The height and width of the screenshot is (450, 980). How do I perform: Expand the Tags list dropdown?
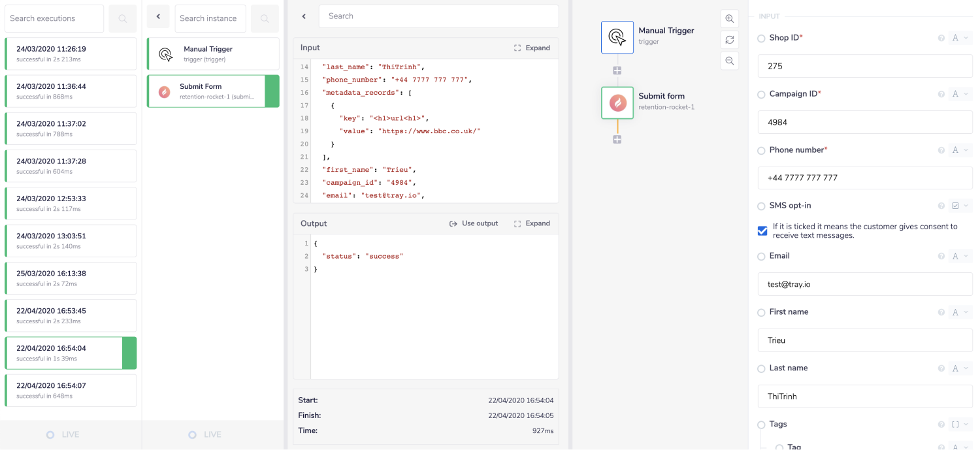pos(959,424)
